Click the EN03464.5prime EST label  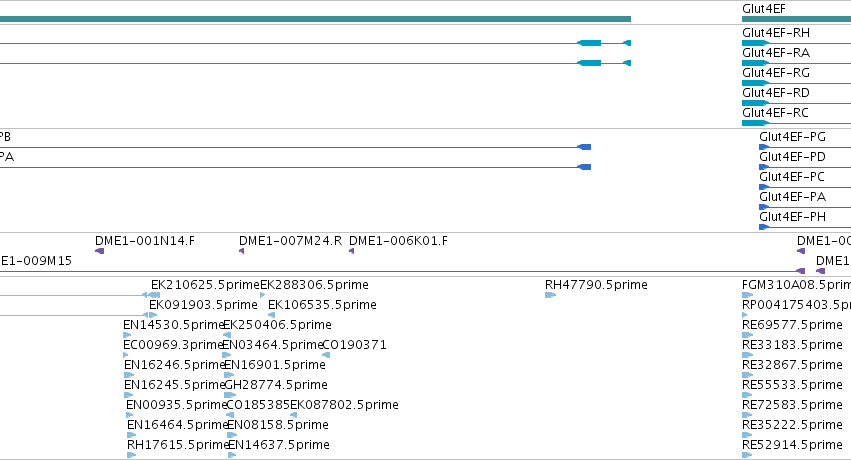coord(272,345)
